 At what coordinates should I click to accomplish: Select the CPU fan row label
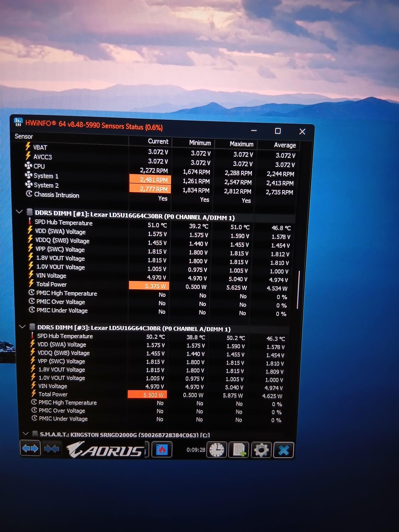pyautogui.click(x=39, y=166)
